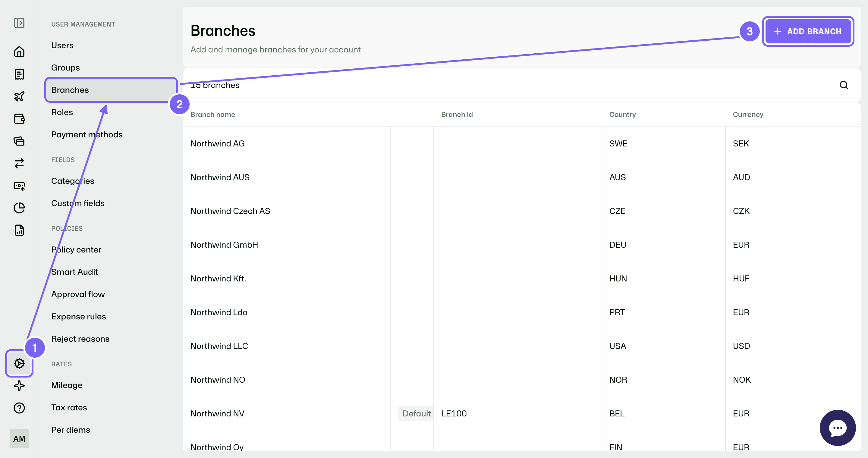Image resolution: width=868 pixels, height=458 pixels.
Task: Open the AI sparkle icon
Action: coord(19,386)
